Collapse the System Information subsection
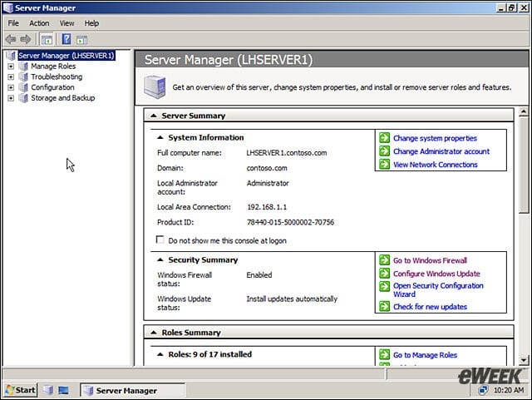 coord(160,137)
